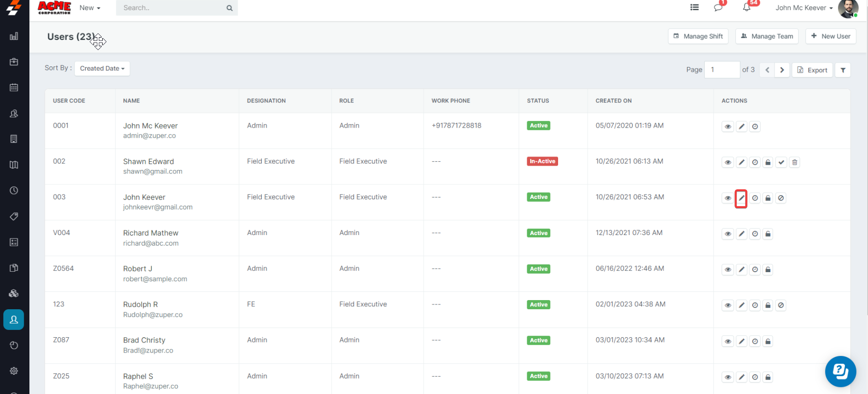
Task: Click the settings gear in left sidebar
Action: [x=14, y=371]
